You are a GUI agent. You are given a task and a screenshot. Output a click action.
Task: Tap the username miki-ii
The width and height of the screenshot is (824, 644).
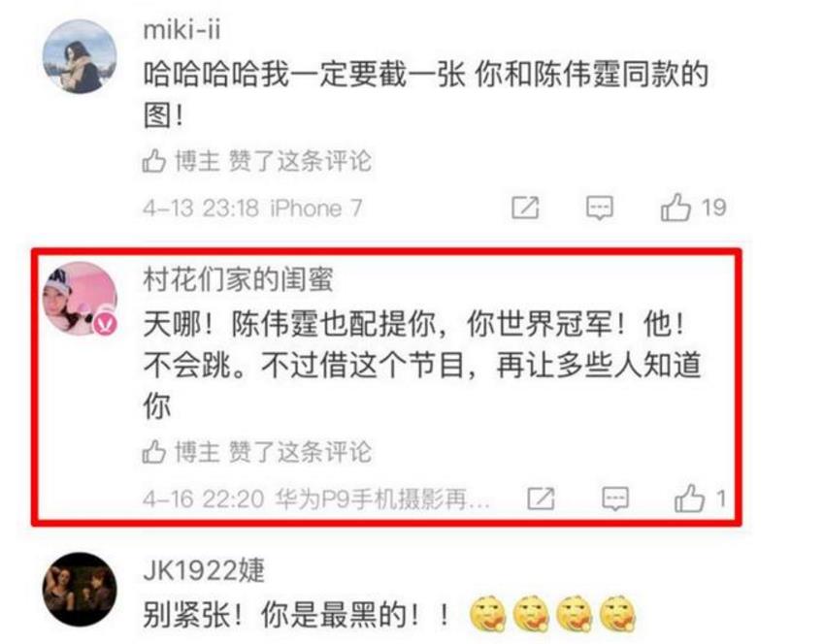click(x=181, y=29)
